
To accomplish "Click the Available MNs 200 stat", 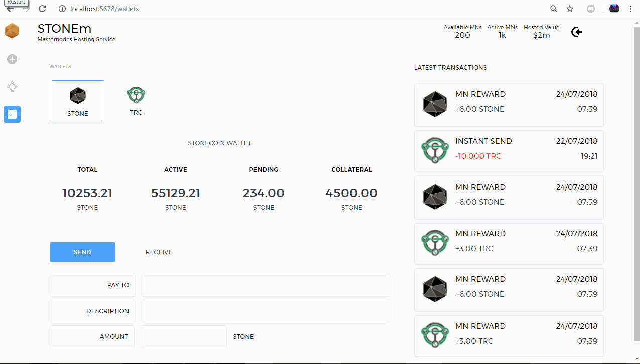I will [462, 31].
